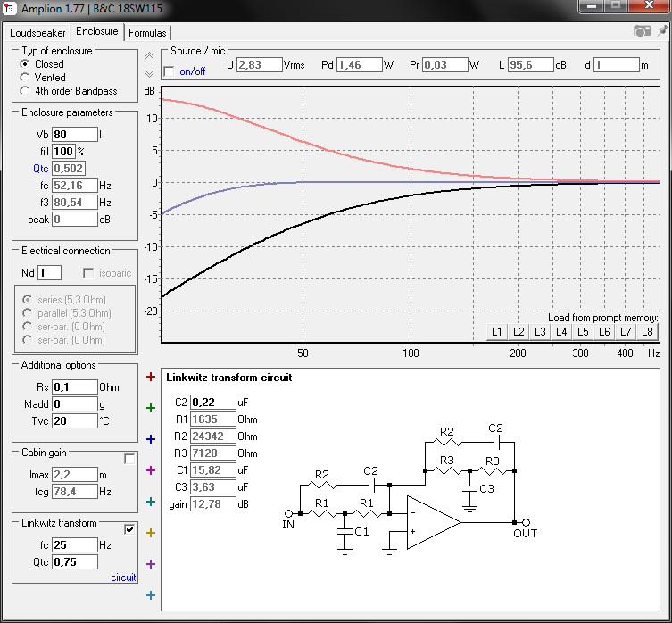Click the lmax cabin gain field

pyautogui.click(x=75, y=475)
